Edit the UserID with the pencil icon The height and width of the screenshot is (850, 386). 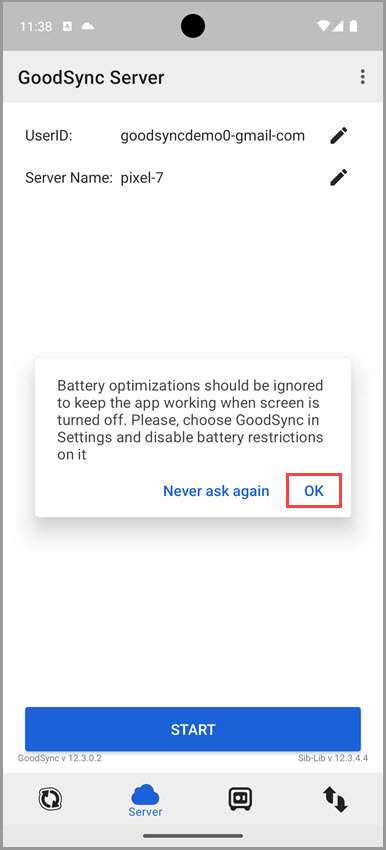pos(339,136)
